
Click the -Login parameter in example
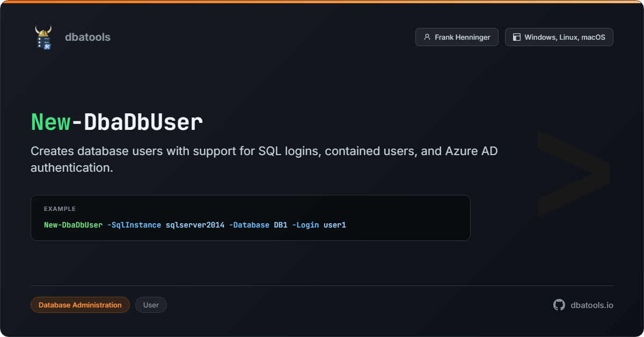305,225
